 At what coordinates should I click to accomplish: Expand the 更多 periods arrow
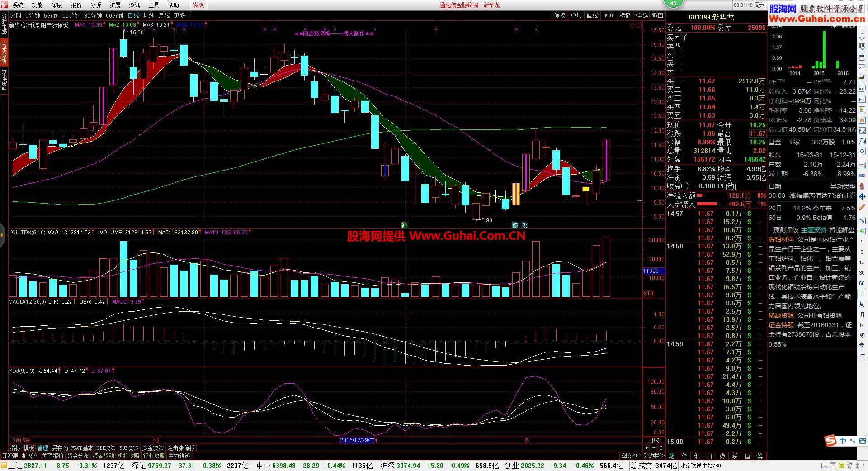[190, 15]
